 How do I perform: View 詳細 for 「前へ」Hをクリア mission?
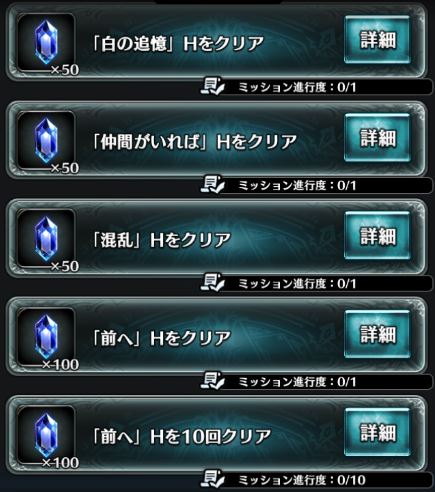coord(377,334)
